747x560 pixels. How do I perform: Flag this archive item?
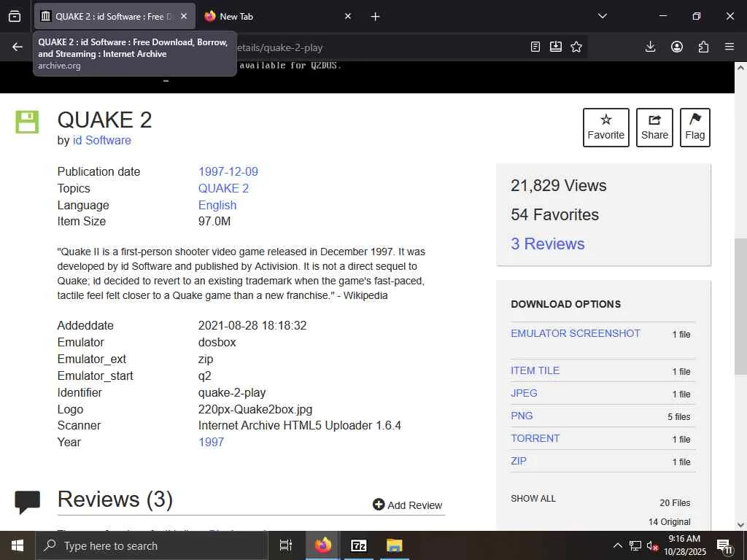tap(695, 127)
